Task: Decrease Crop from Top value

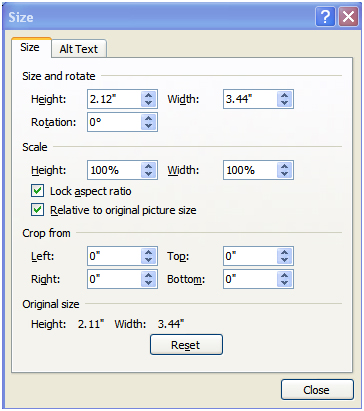Action: point(284,260)
